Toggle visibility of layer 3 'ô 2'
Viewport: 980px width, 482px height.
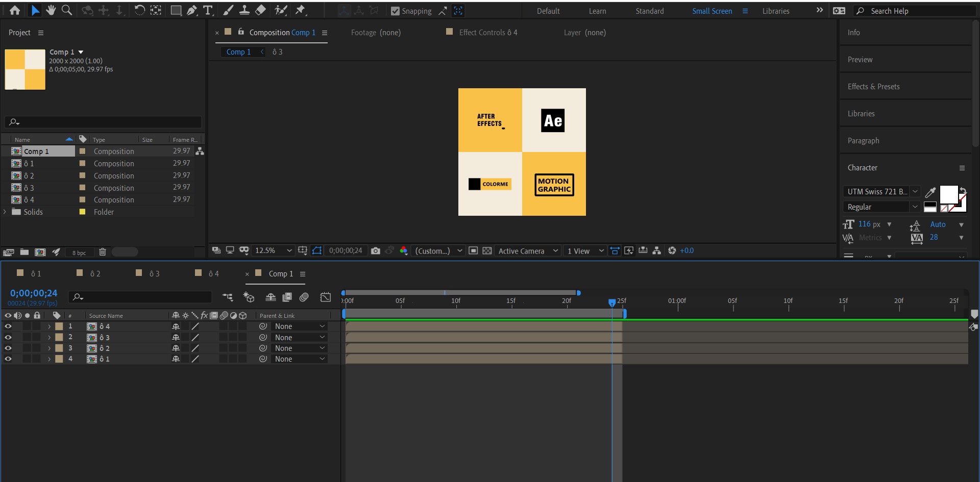8,348
